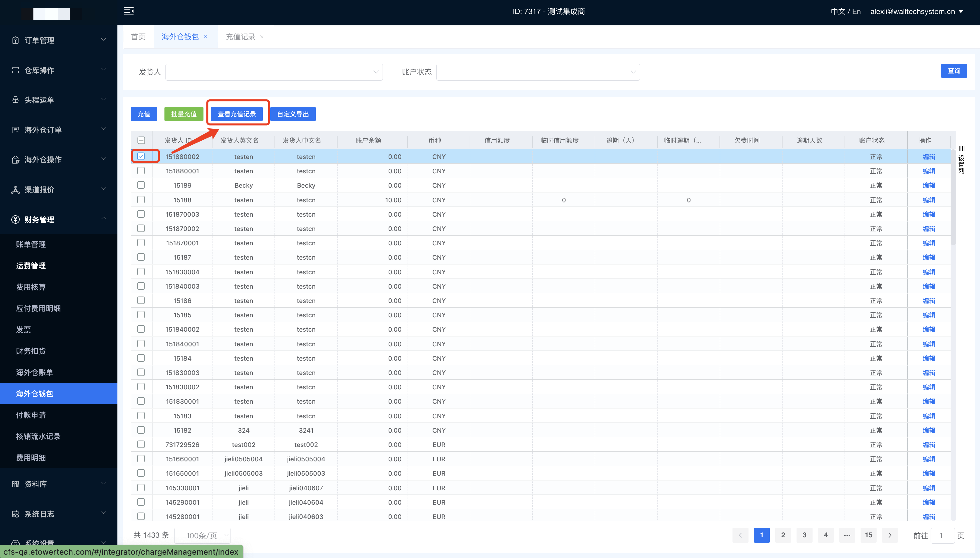Go to page 2
This screenshot has width=980, height=558.
point(783,535)
